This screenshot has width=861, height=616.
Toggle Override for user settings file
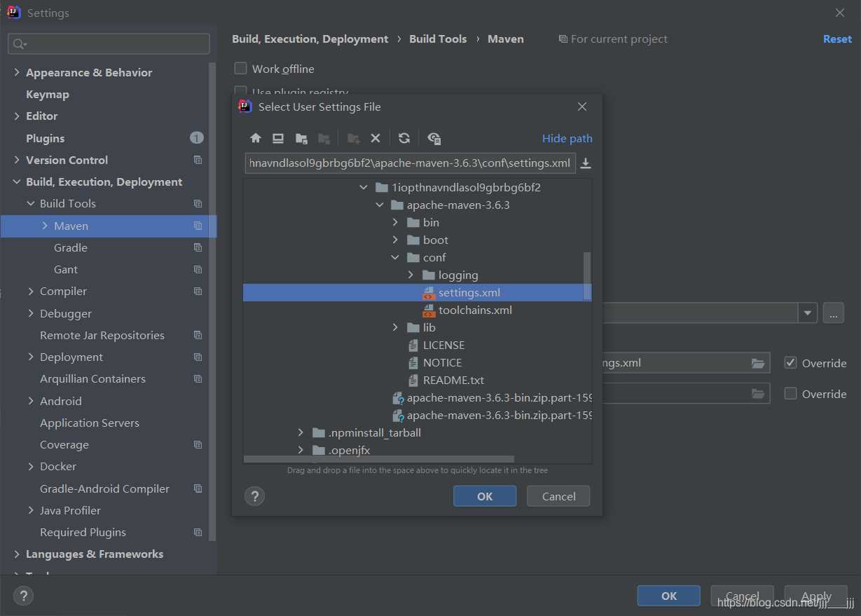point(791,363)
